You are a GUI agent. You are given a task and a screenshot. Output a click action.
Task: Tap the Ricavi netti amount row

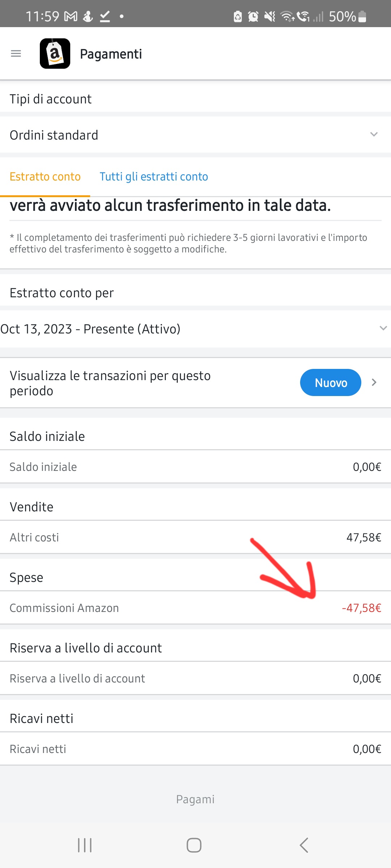[195, 749]
